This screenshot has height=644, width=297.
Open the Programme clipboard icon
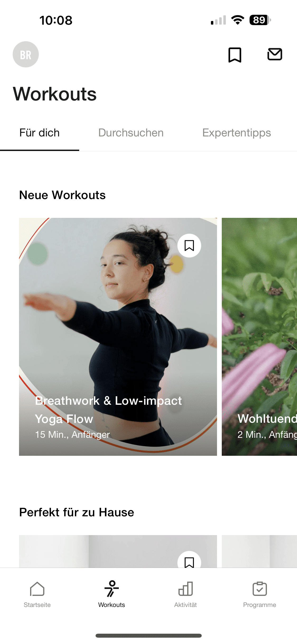[x=260, y=589]
